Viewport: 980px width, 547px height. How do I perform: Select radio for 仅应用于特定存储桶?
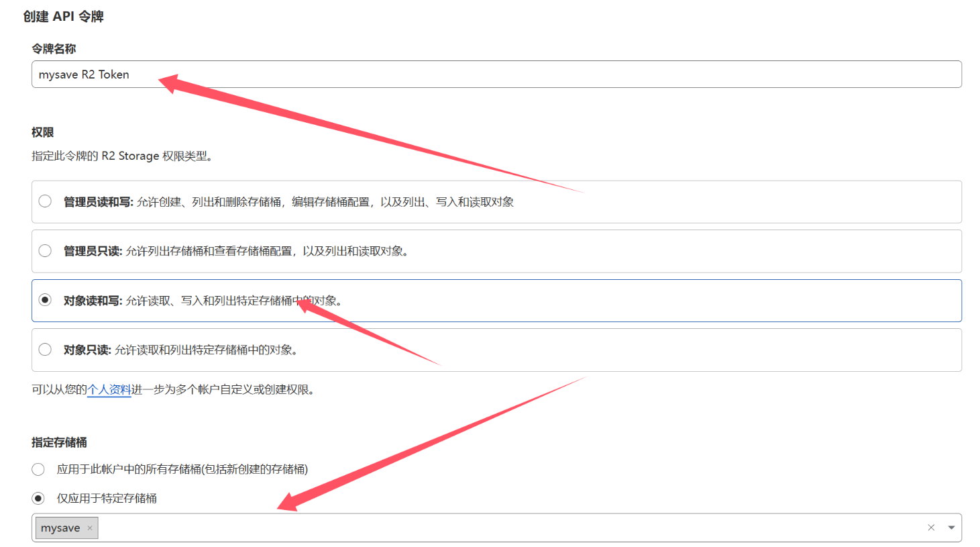pos(38,498)
